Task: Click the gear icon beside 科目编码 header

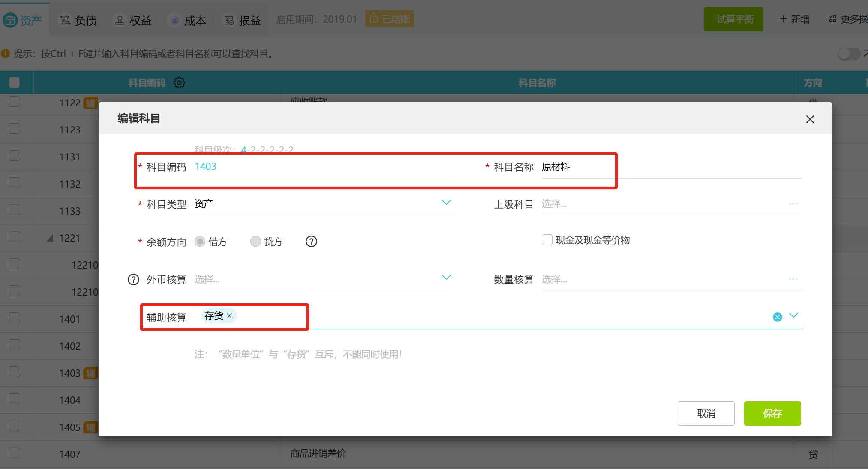Action: 179,82
